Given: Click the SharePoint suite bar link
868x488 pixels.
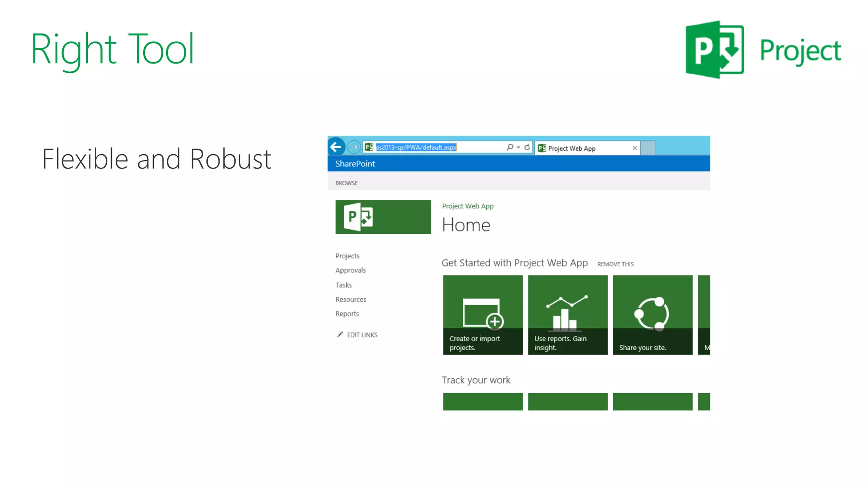Looking at the screenshot, I should pyautogui.click(x=355, y=164).
